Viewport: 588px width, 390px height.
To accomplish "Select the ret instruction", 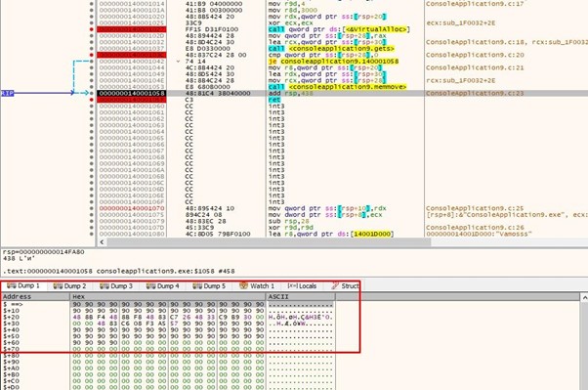I will coord(274,100).
